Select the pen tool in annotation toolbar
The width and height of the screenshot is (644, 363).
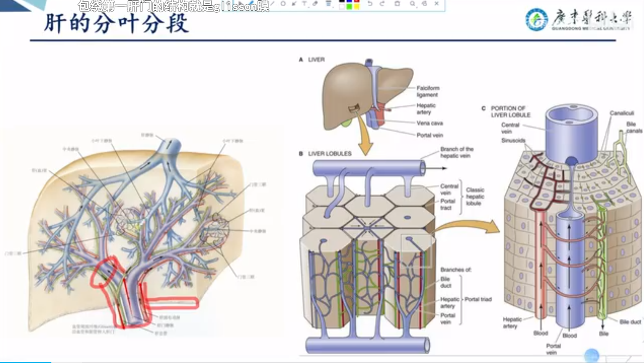click(252, 3)
